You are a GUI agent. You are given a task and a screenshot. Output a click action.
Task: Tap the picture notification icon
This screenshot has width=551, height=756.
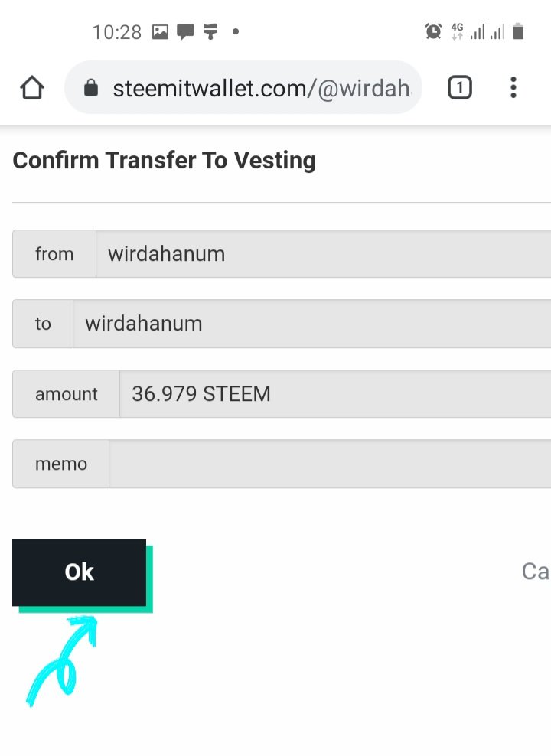point(160,32)
